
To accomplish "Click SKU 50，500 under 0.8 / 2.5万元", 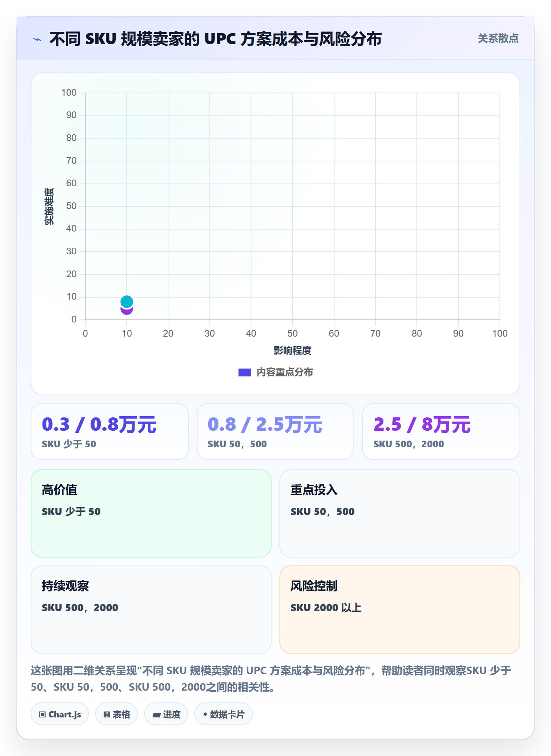I will pos(237,444).
